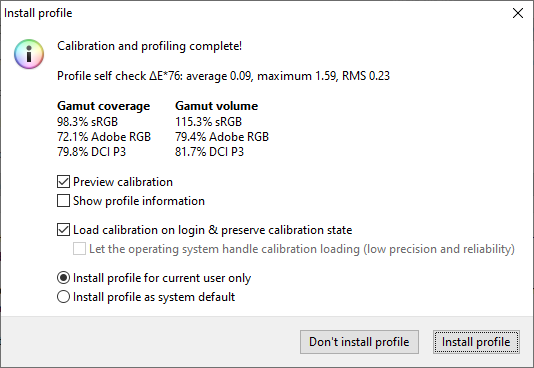Click the Calibration and profiling complete message
This screenshot has width=534, height=368.
pyautogui.click(x=150, y=46)
